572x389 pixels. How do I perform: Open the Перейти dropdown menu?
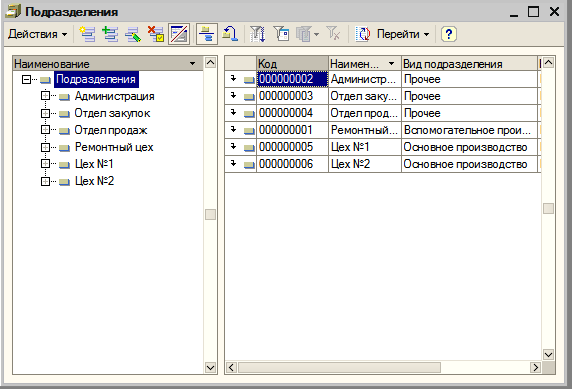pos(403,34)
